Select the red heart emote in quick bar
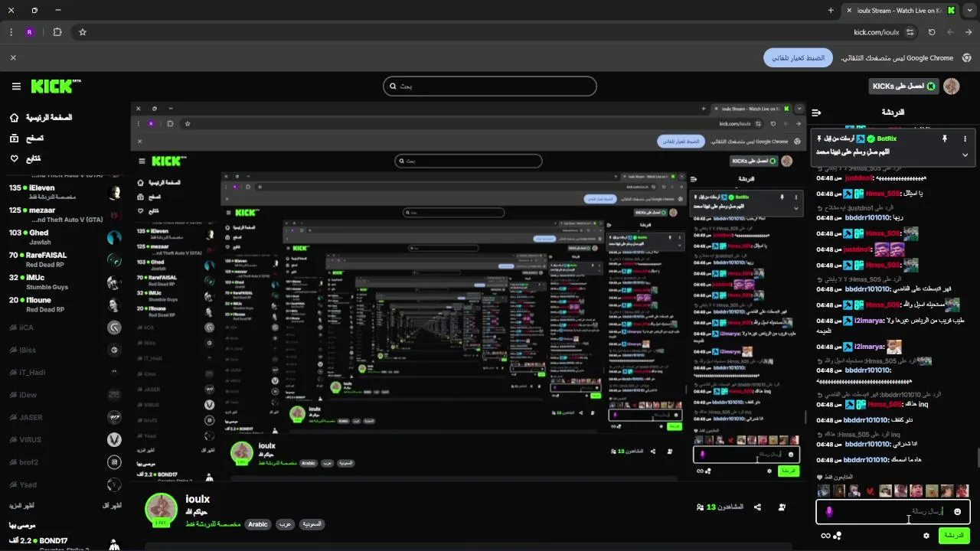This screenshot has height=551, width=980. tap(871, 491)
